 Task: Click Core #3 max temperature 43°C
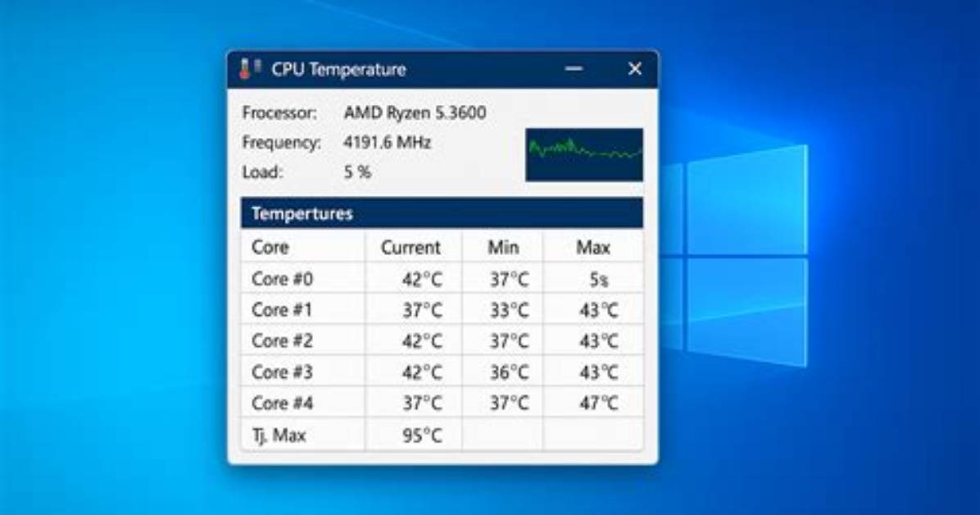pyautogui.click(x=599, y=373)
